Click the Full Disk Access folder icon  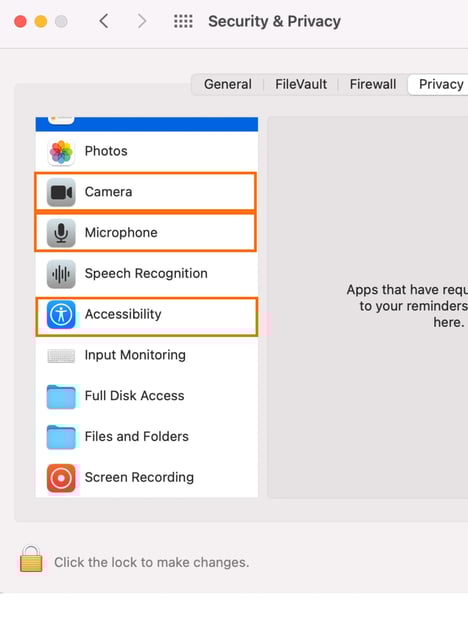coord(61,396)
